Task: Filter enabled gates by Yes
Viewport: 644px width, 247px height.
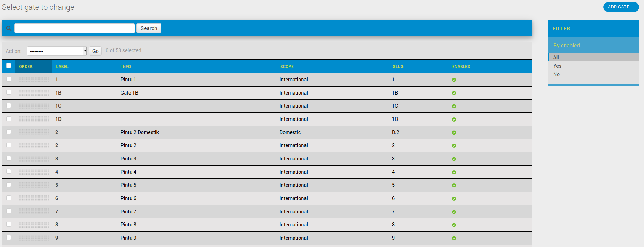Action: pos(557,66)
